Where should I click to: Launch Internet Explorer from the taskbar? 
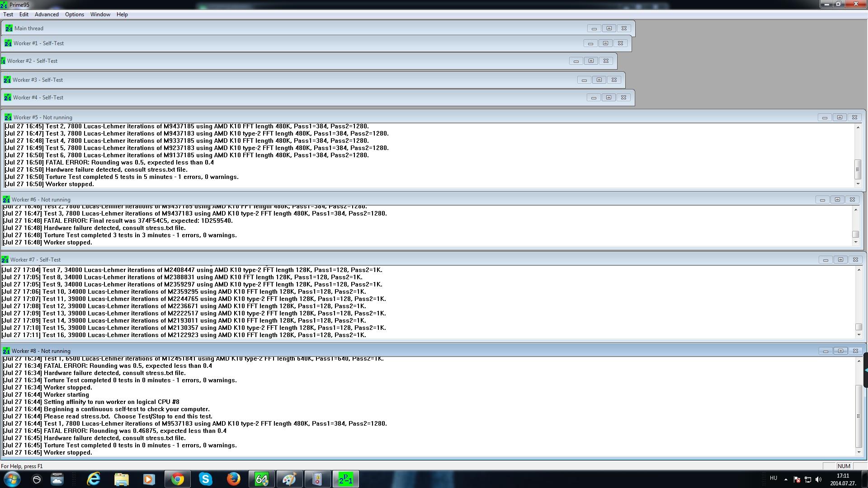click(94, 479)
